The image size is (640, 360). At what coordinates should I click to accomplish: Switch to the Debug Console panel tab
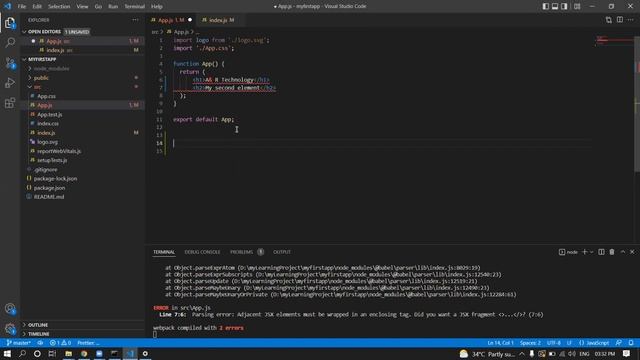click(x=202, y=252)
